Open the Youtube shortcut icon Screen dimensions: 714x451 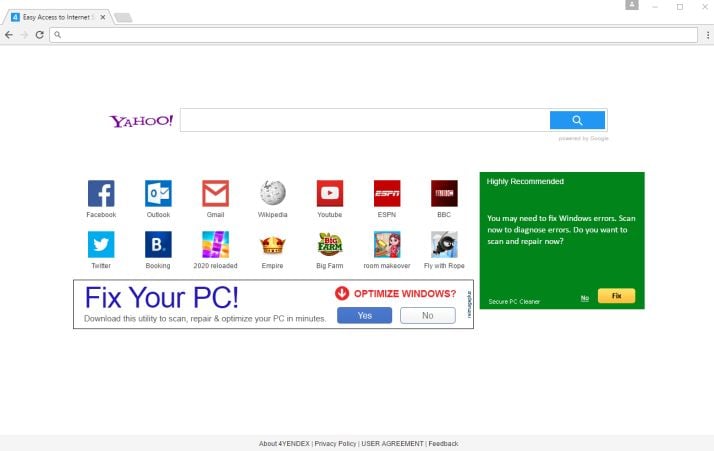(x=330, y=193)
